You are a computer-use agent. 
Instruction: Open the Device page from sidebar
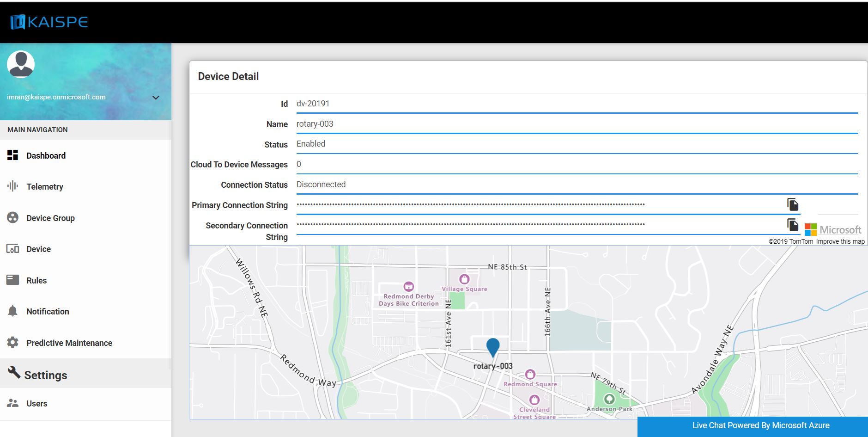[x=38, y=249]
